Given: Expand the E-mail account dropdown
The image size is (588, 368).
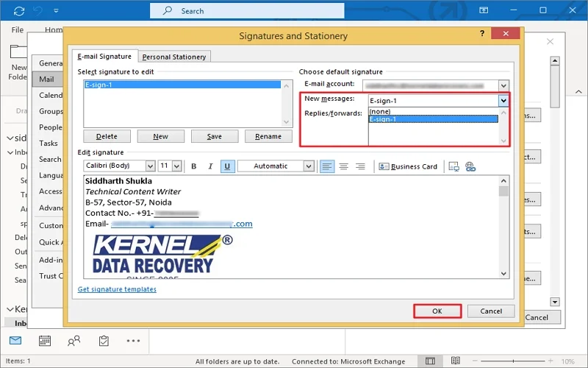Looking at the screenshot, I should click(503, 85).
